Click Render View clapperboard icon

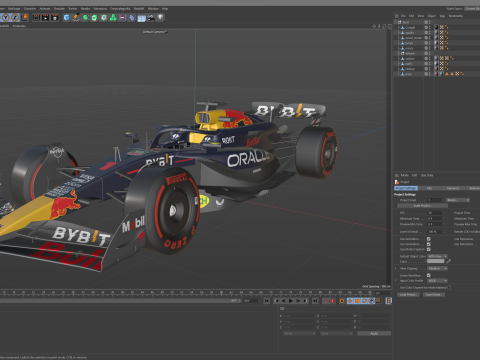(36, 18)
